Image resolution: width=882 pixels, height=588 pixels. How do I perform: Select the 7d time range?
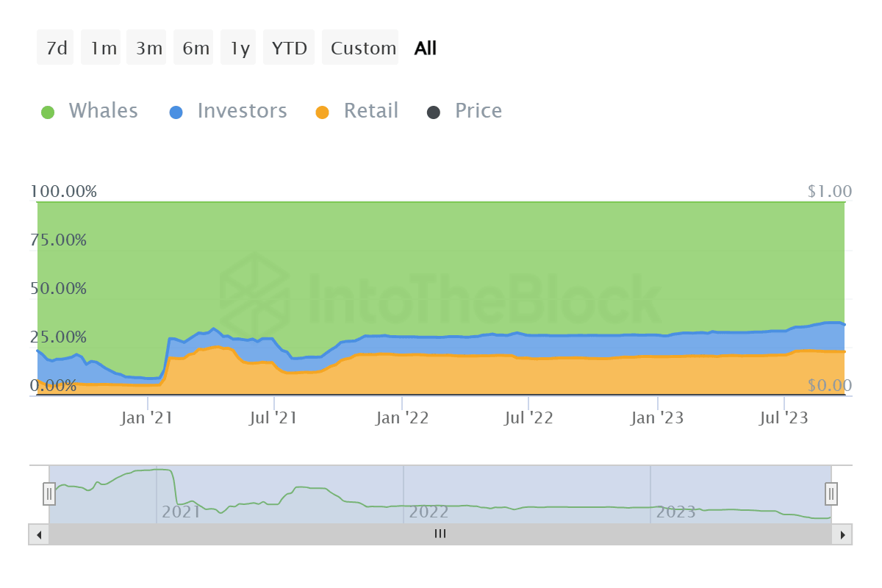[x=56, y=49]
